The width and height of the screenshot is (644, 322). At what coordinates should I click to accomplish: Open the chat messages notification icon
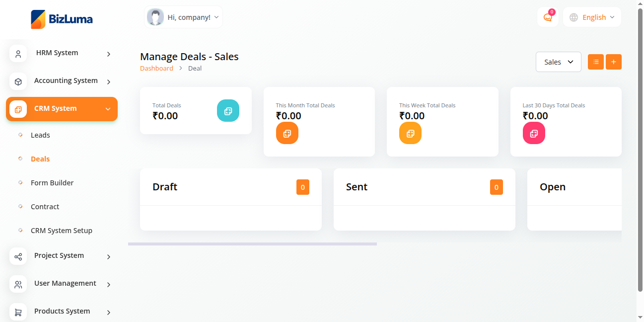point(548,17)
